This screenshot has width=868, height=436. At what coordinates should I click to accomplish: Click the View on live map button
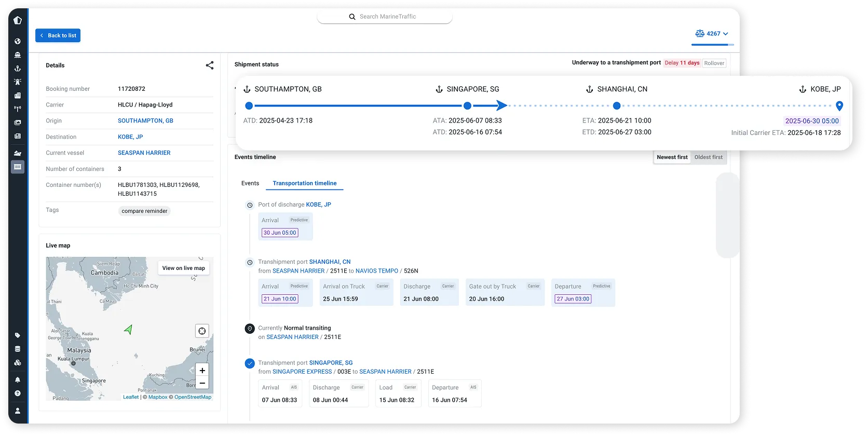[x=183, y=268]
